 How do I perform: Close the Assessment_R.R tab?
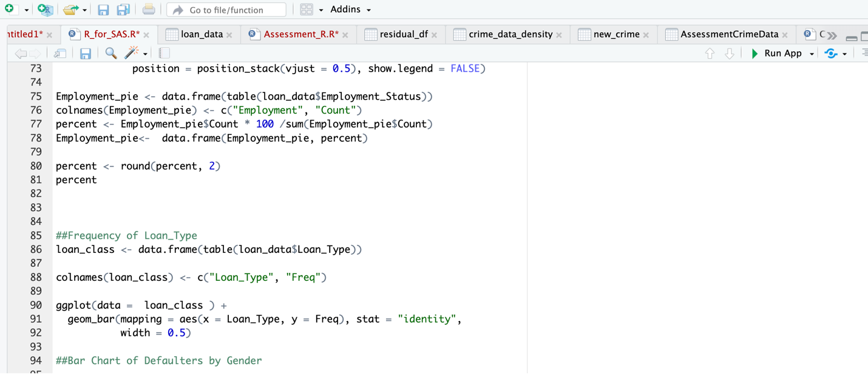click(345, 35)
